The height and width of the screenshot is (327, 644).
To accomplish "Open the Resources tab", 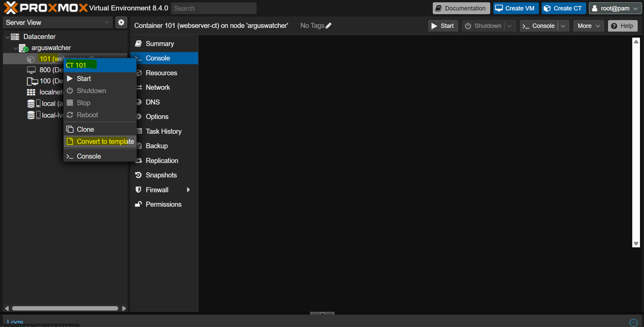I will (164, 73).
